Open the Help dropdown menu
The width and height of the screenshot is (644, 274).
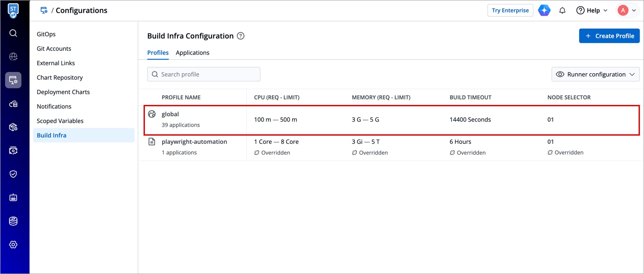pos(591,10)
